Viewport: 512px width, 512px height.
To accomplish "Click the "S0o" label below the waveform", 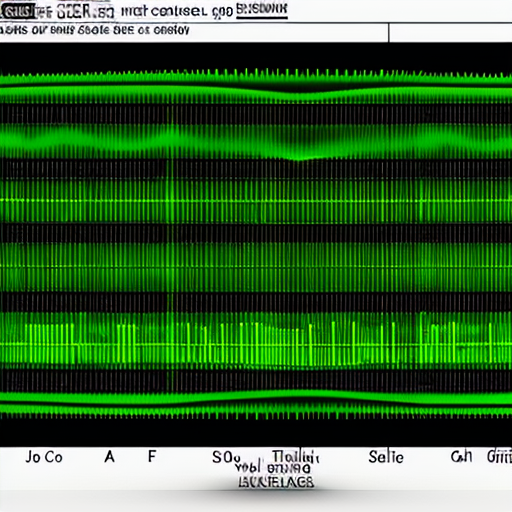I will (226, 457).
